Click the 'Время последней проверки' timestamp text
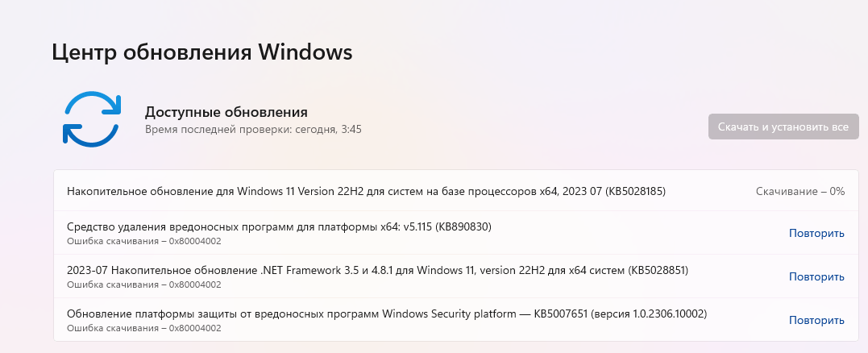 point(253,130)
